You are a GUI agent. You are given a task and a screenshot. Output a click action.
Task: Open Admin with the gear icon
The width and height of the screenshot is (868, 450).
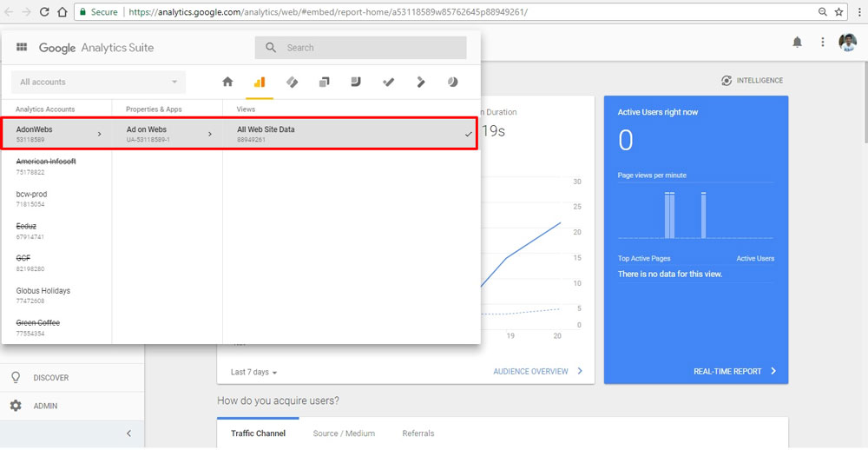16,406
